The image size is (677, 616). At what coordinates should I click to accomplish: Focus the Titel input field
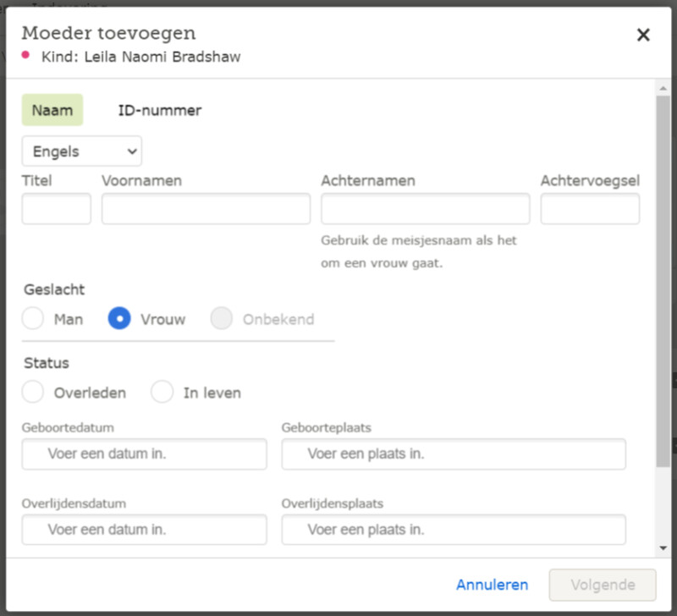pyautogui.click(x=56, y=209)
